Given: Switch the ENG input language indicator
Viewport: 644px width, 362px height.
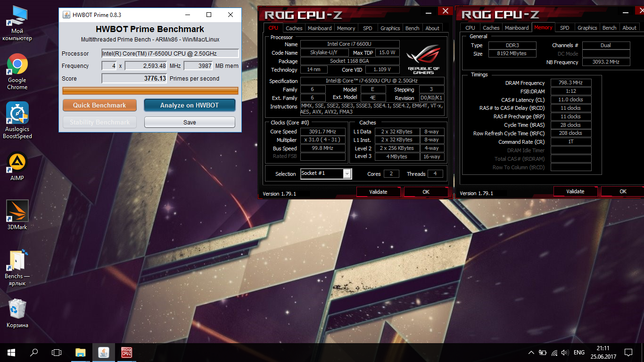Looking at the screenshot, I should [579, 353].
